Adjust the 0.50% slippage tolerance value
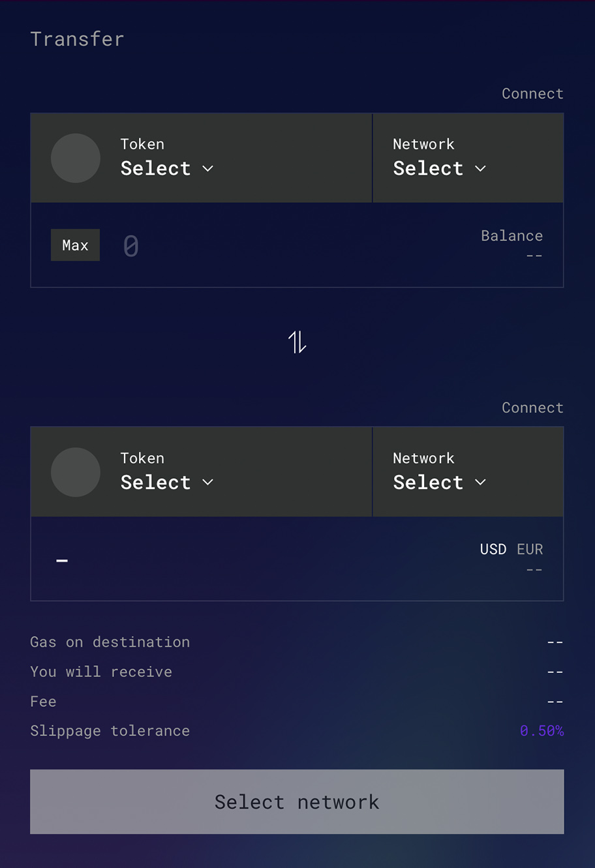 click(542, 730)
